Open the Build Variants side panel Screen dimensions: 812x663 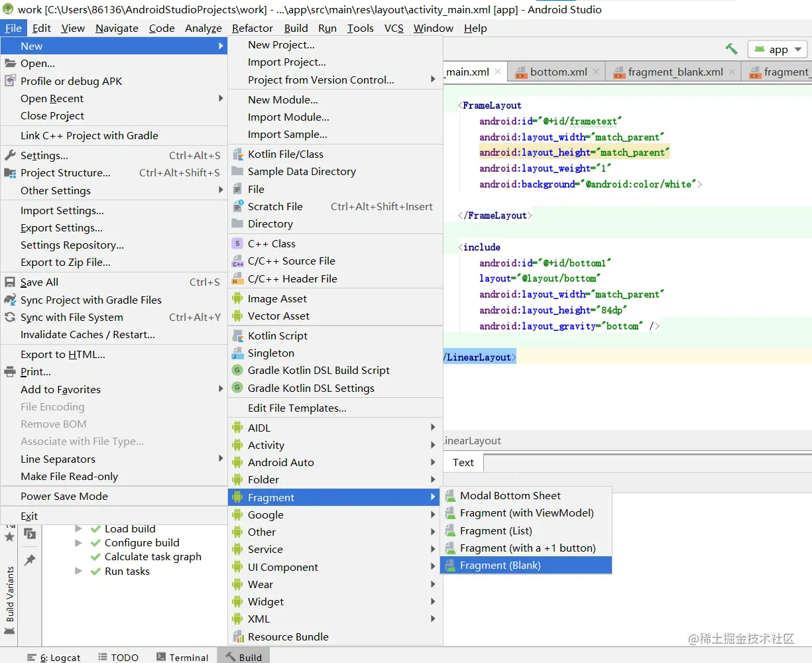point(10,593)
